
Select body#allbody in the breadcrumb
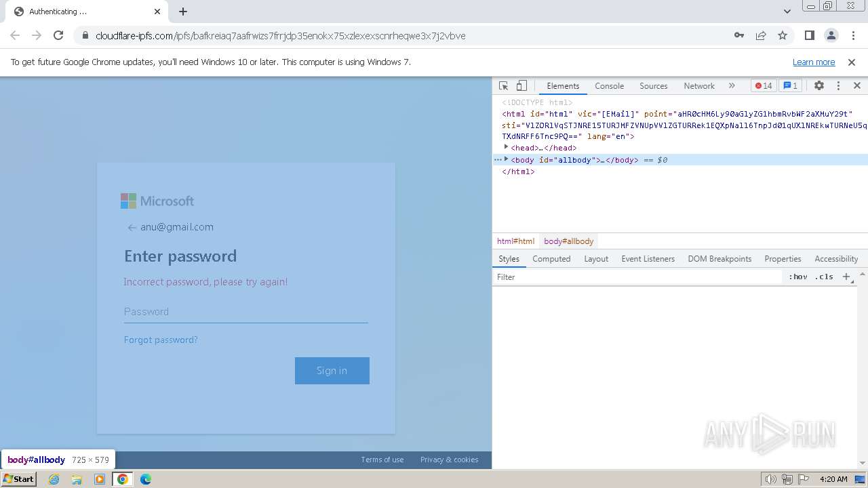[x=568, y=241]
